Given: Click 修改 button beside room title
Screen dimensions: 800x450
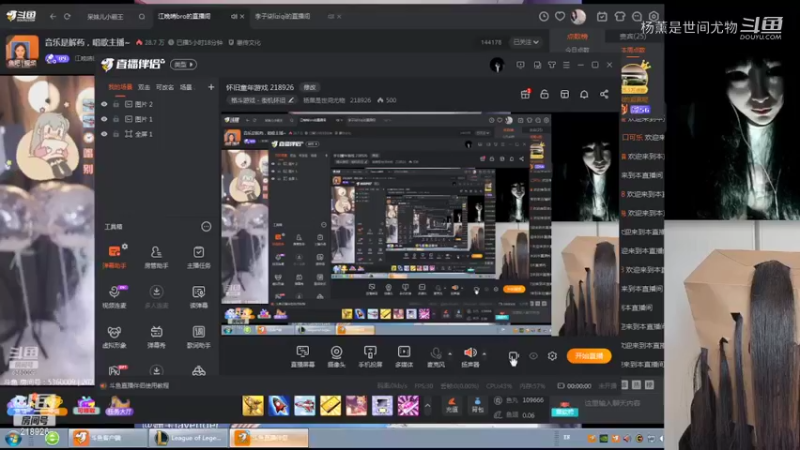Looking at the screenshot, I should (x=310, y=87).
